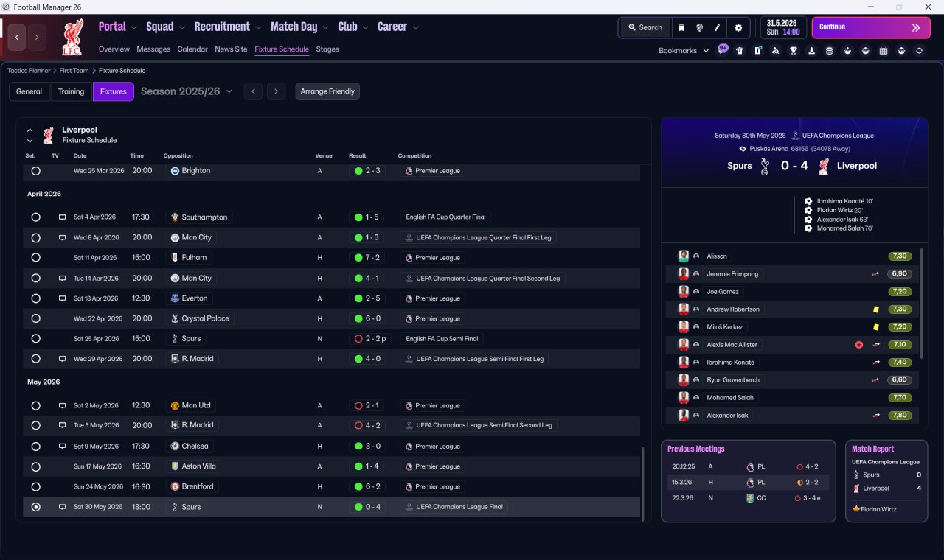
Task: Click the trophy bookmark icon
Action: tap(794, 51)
